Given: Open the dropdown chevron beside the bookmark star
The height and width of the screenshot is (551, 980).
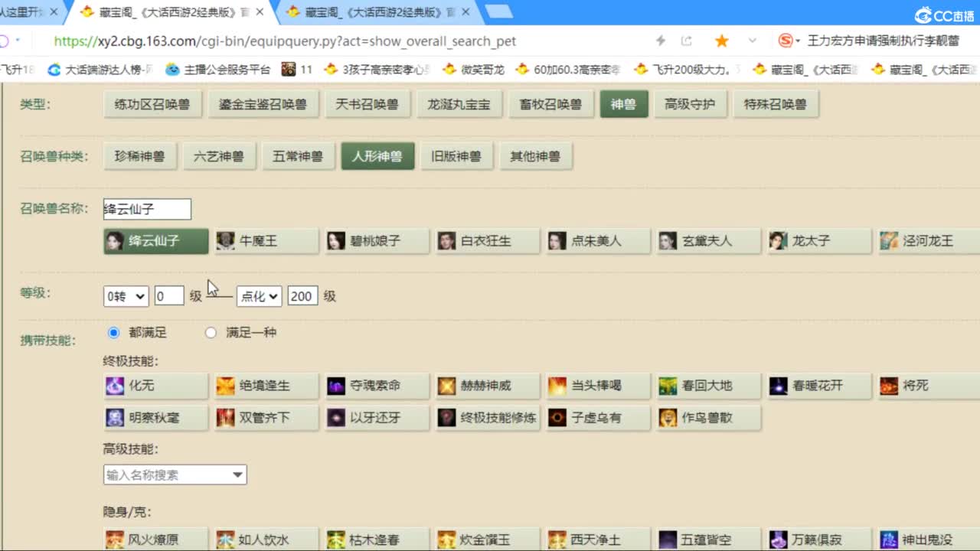Looking at the screenshot, I should pyautogui.click(x=753, y=41).
